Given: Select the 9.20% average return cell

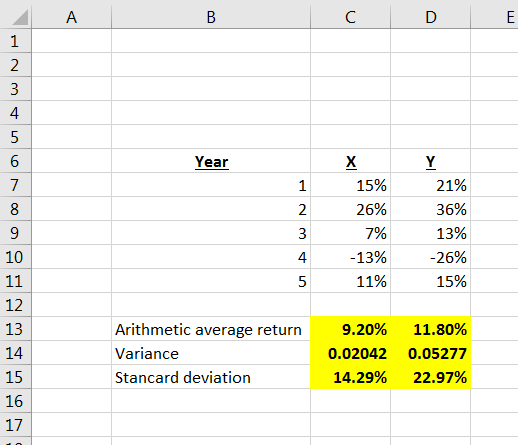Looking at the screenshot, I should (350, 329).
